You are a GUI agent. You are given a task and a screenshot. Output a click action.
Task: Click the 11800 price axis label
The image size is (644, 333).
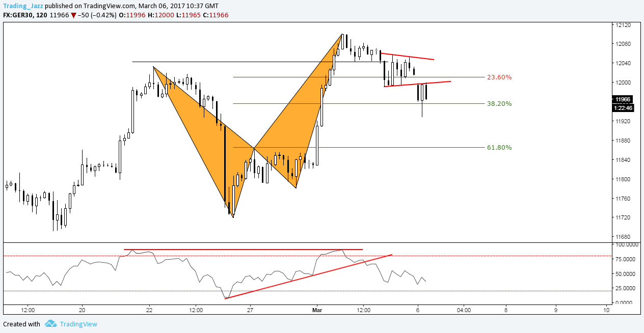(624, 179)
